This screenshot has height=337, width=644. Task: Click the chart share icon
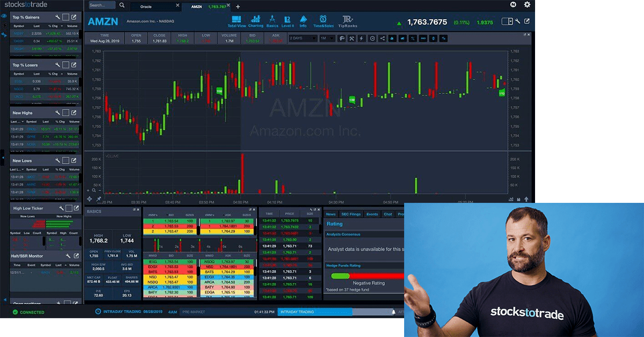tap(382, 39)
